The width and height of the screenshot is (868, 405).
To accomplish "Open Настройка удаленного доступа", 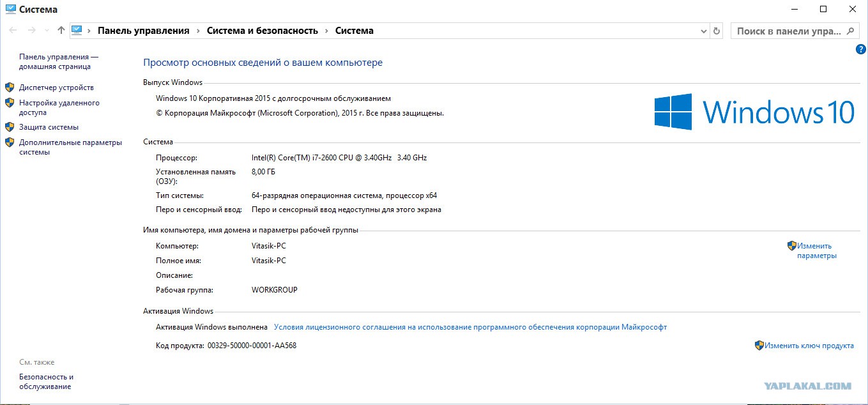I will click(59, 107).
